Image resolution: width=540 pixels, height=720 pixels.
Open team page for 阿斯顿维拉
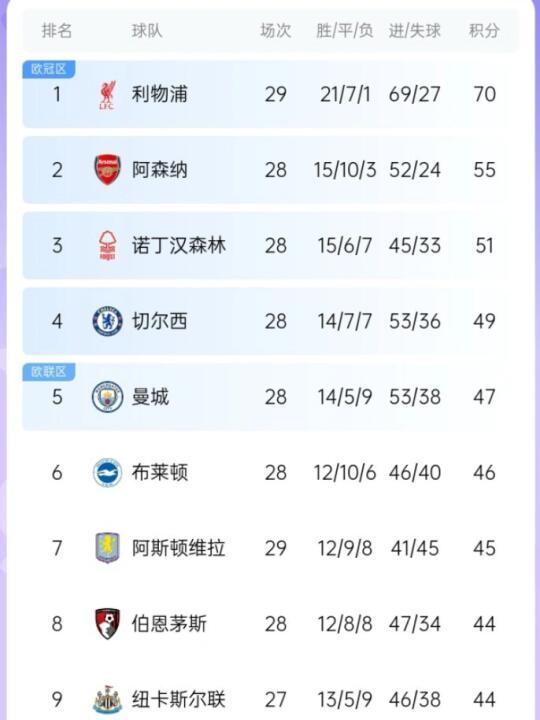coord(179,548)
